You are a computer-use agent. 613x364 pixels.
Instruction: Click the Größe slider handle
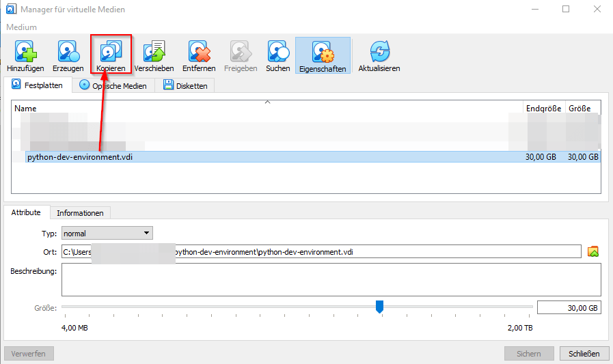(x=379, y=307)
